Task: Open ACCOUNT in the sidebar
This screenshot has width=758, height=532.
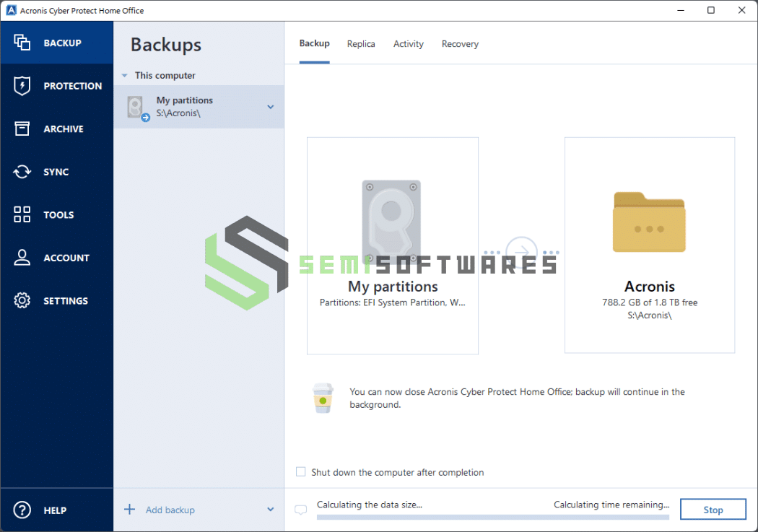Action: click(x=57, y=258)
